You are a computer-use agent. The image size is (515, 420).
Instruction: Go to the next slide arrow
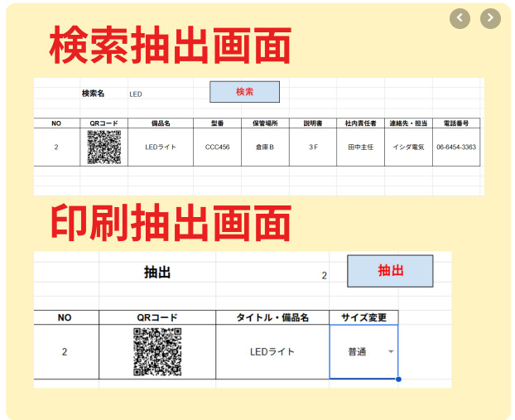(x=490, y=18)
